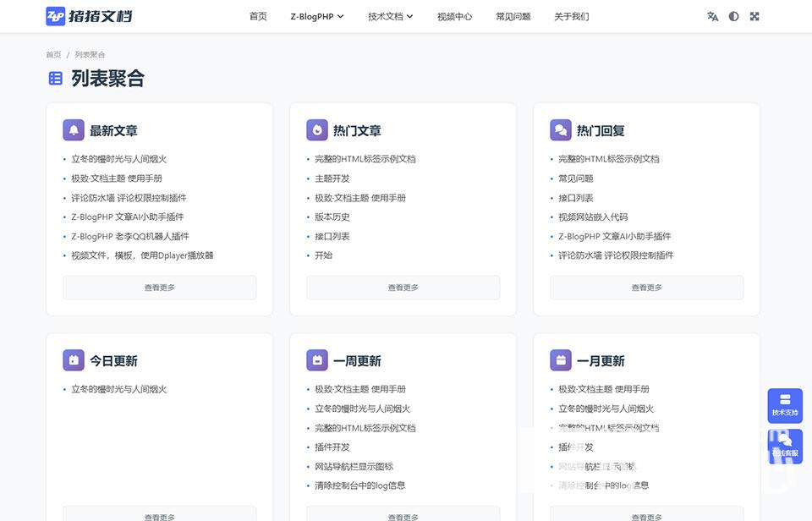Click the 今日更新 calendar icon
The image size is (812, 521).
pyautogui.click(x=75, y=359)
